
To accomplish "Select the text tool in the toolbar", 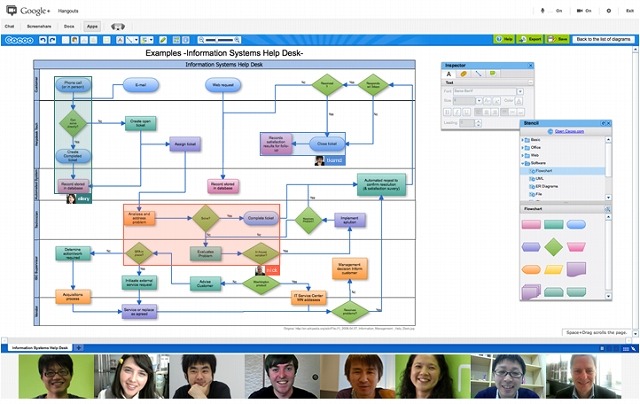I will pyautogui.click(x=120, y=40).
